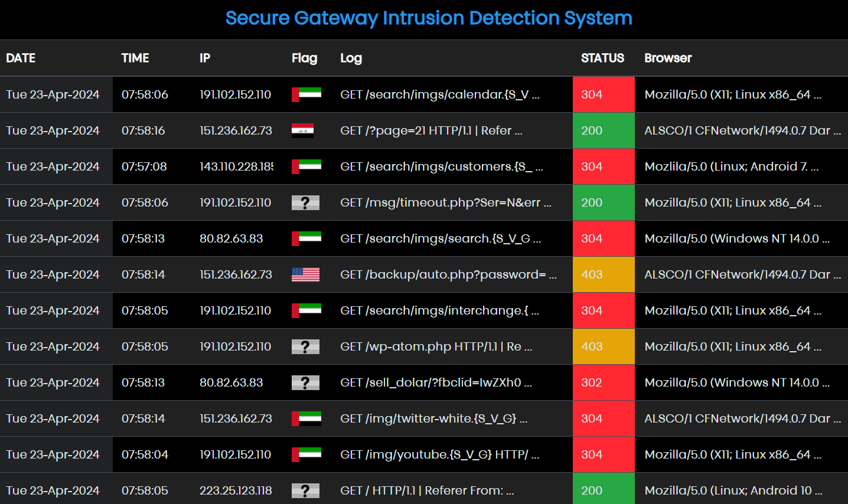848x504 pixels.
Task: Click the IP address 143.110.228.18 cell
Action: [x=236, y=166]
